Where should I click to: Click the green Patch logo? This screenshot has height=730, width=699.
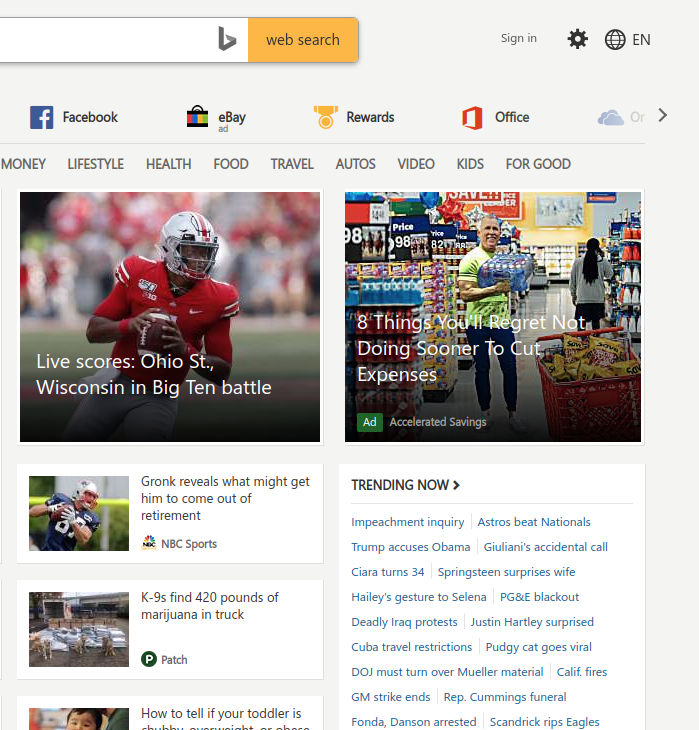(x=149, y=659)
